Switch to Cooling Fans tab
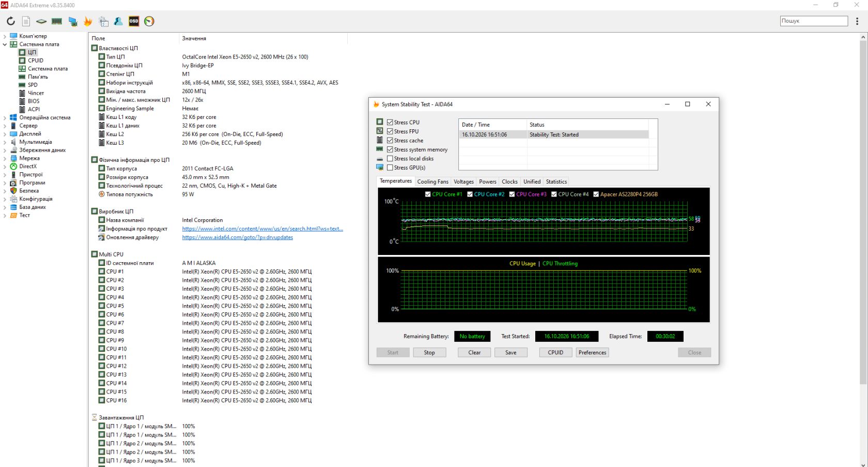 coord(432,182)
